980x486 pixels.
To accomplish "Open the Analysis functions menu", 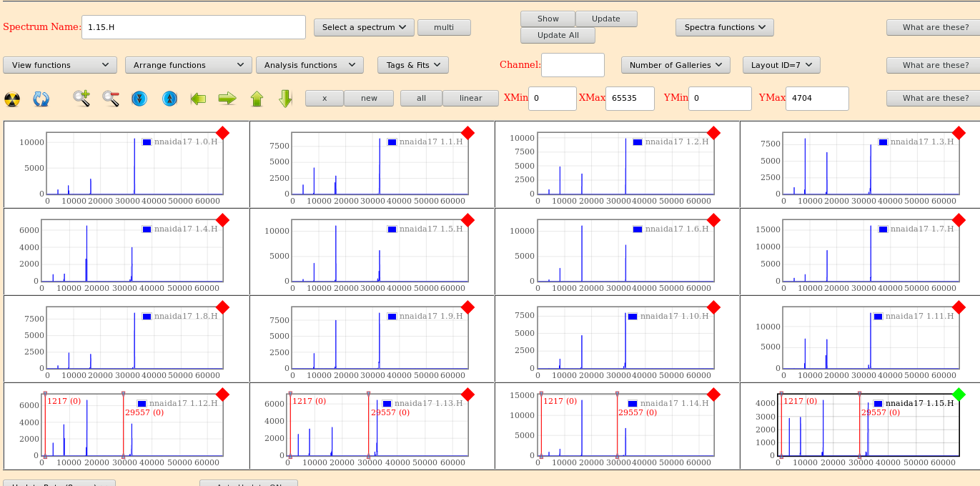I will [x=310, y=65].
